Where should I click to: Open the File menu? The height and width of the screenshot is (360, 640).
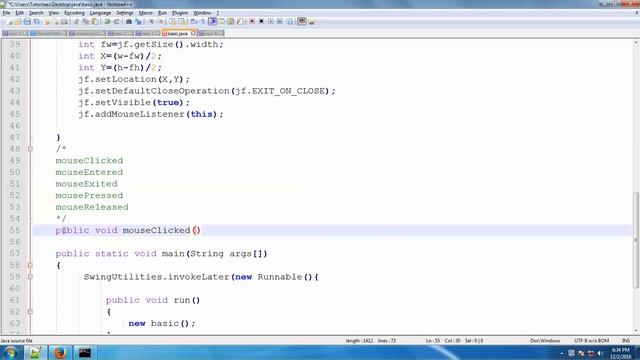[x=6, y=13]
